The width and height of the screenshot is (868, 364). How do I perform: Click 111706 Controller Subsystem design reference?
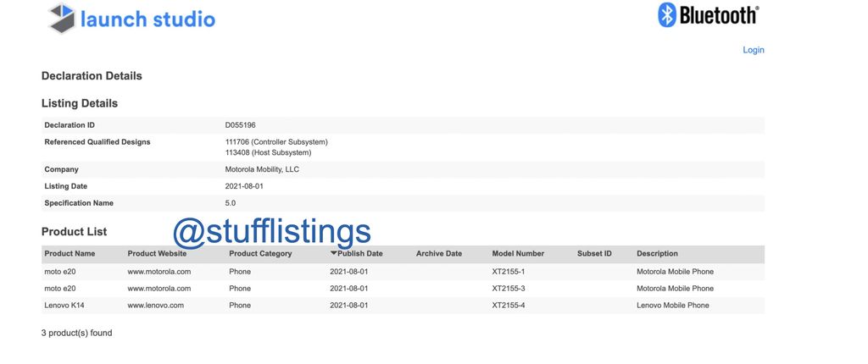point(275,142)
